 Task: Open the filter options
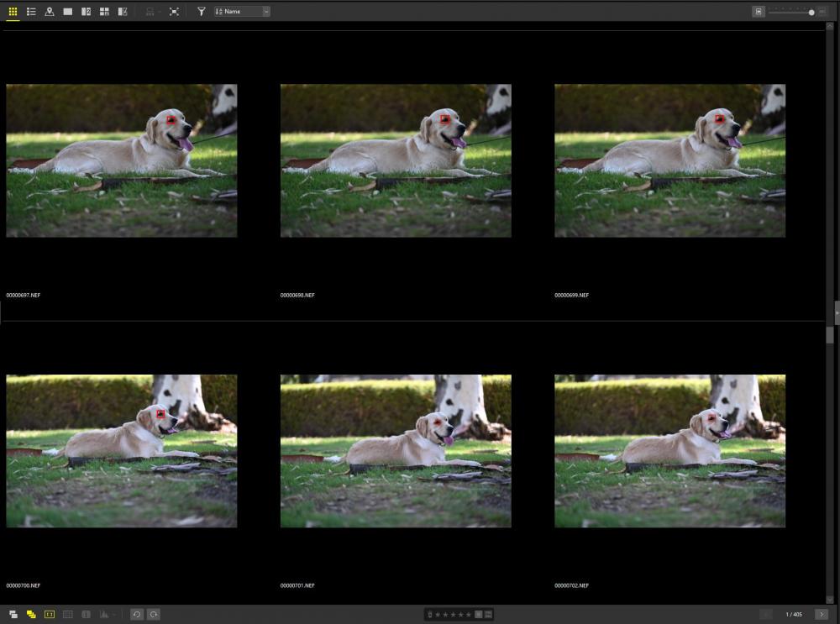[201, 11]
